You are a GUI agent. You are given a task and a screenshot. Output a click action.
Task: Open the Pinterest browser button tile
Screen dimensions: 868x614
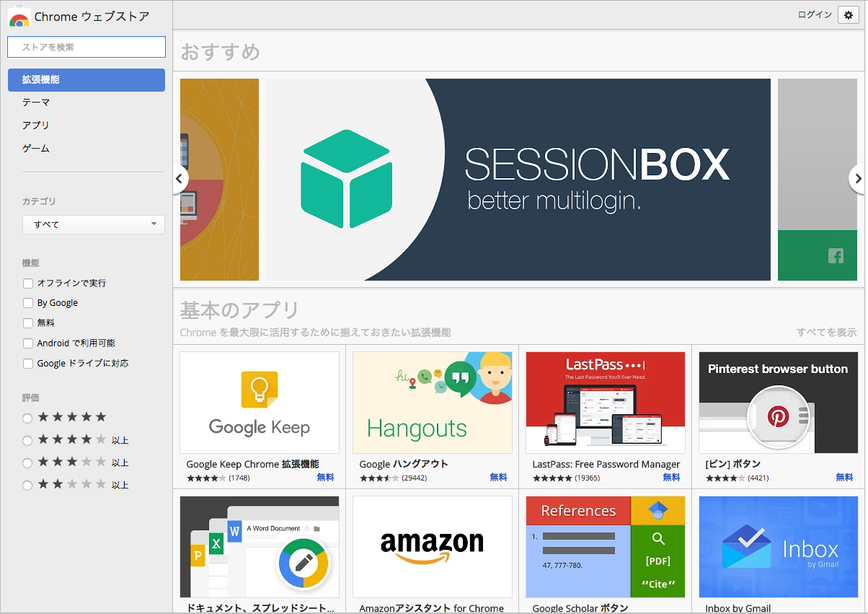pos(778,417)
